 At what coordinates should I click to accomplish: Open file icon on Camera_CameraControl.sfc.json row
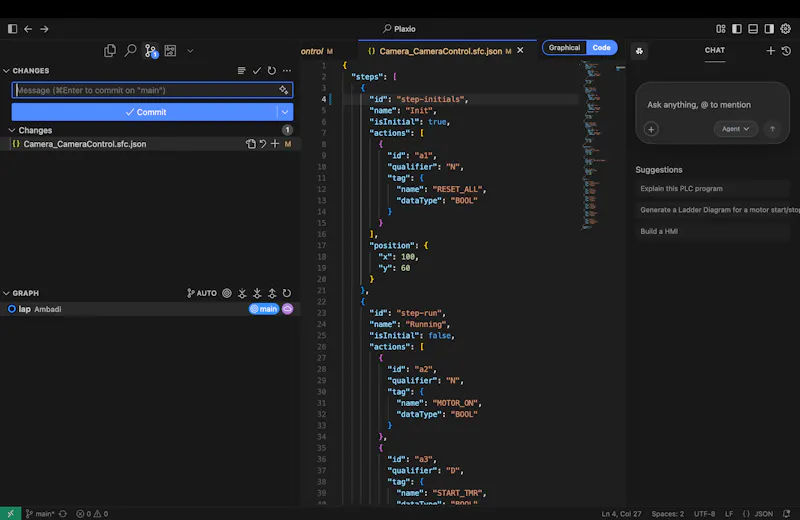tap(251, 144)
